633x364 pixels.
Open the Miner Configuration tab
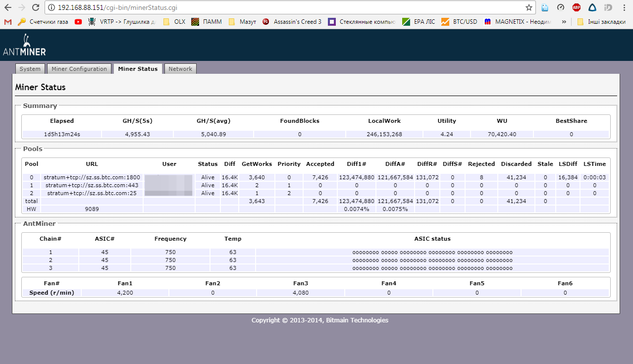click(79, 69)
